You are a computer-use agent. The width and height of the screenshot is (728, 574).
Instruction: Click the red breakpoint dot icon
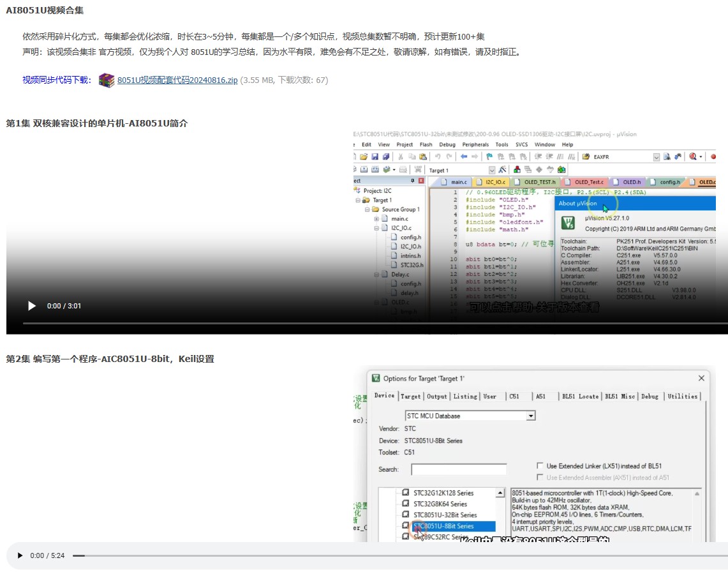tap(713, 156)
